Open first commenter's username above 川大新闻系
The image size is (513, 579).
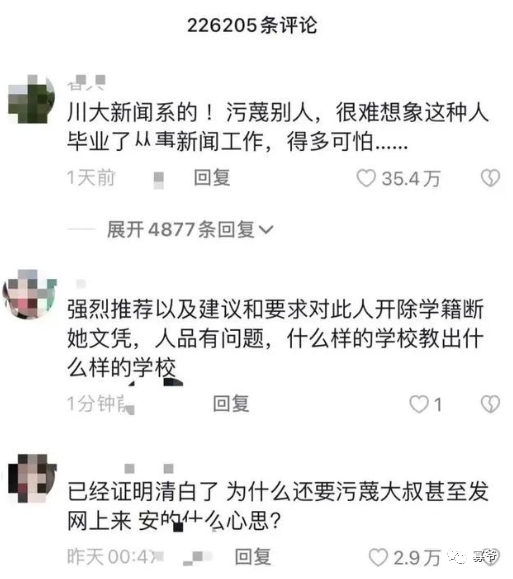pyautogui.click(x=87, y=83)
